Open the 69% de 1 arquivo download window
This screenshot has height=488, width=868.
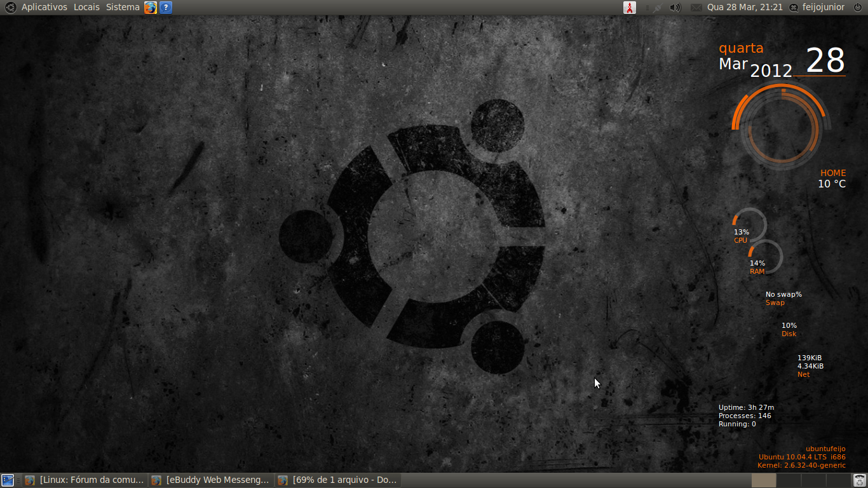337,480
